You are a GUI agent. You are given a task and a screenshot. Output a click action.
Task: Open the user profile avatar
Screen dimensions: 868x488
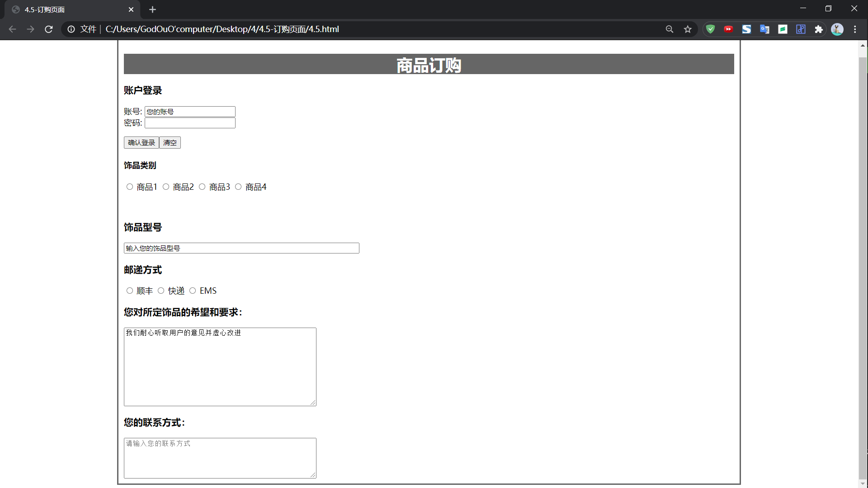pyautogui.click(x=837, y=29)
